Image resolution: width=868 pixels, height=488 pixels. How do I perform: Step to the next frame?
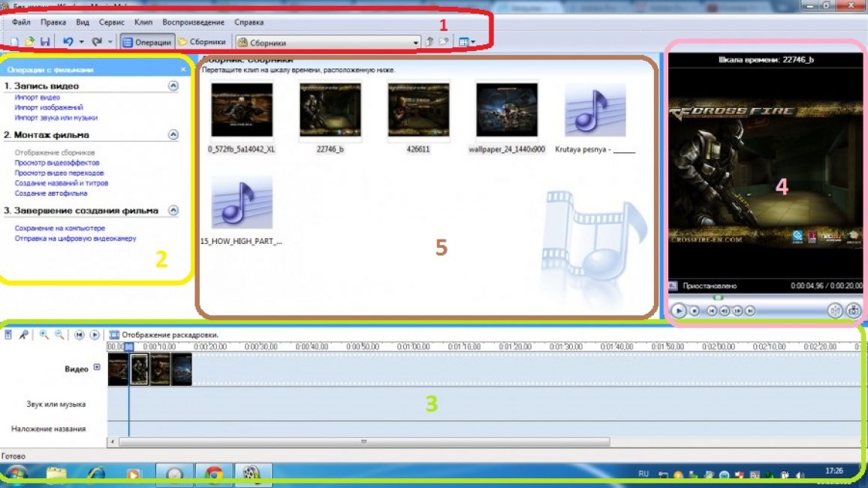(x=737, y=311)
